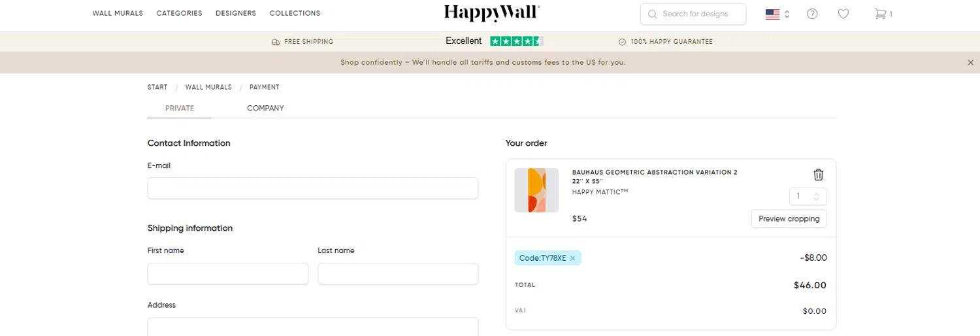
Task: Click the Shipping information heading
Action: (190, 228)
